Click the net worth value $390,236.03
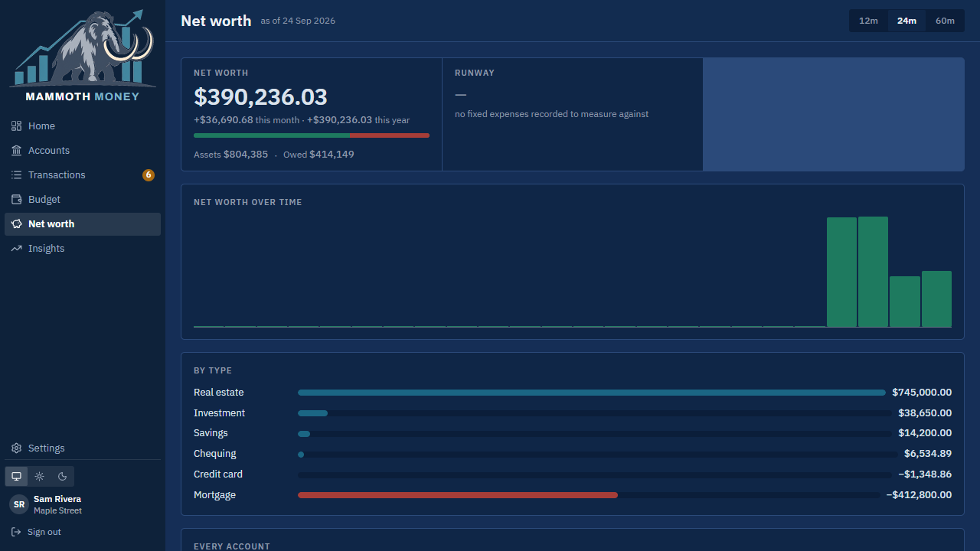The width and height of the screenshot is (980, 551). coord(260,97)
